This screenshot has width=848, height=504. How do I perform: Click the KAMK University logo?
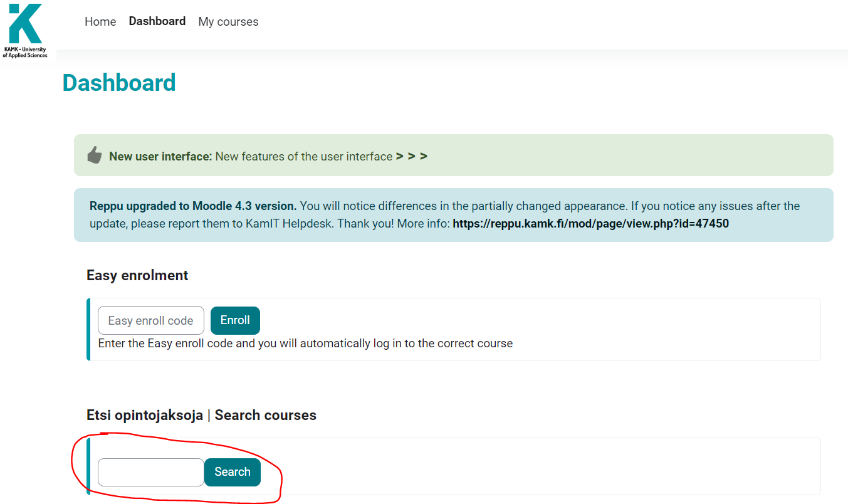pyautogui.click(x=25, y=31)
